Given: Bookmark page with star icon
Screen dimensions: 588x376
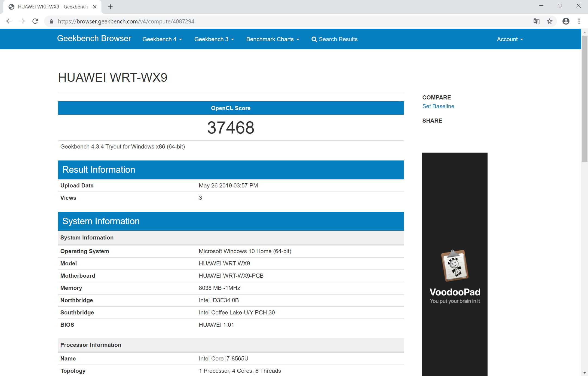Looking at the screenshot, I should pos(550,21).
